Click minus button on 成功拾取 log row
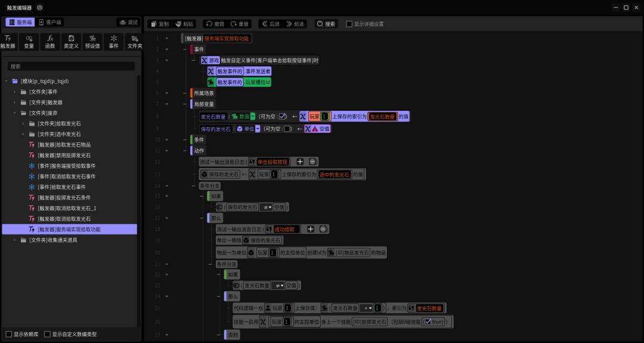 323,229
